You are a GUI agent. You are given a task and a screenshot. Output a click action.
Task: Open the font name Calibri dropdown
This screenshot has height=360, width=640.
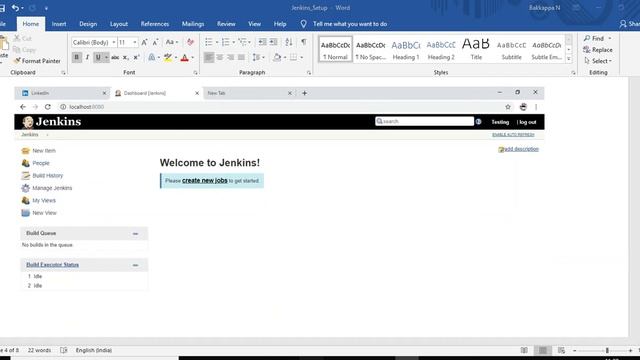tap(114, 42)
